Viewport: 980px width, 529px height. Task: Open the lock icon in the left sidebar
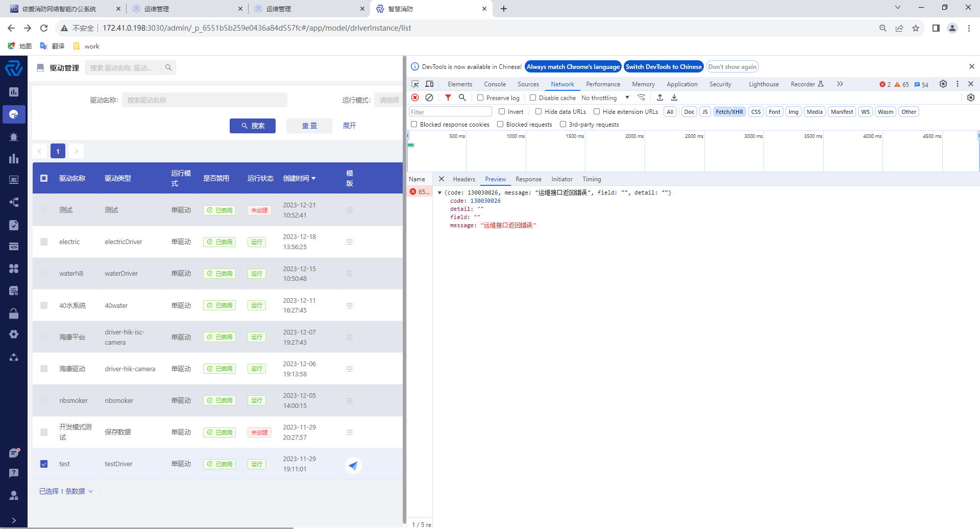coord(14,313)
